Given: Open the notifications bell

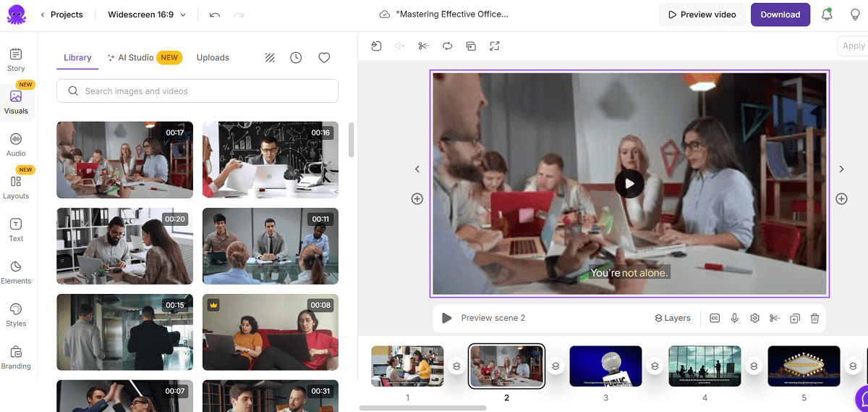Looking at the screenshot, I should [x=827, y=14].
